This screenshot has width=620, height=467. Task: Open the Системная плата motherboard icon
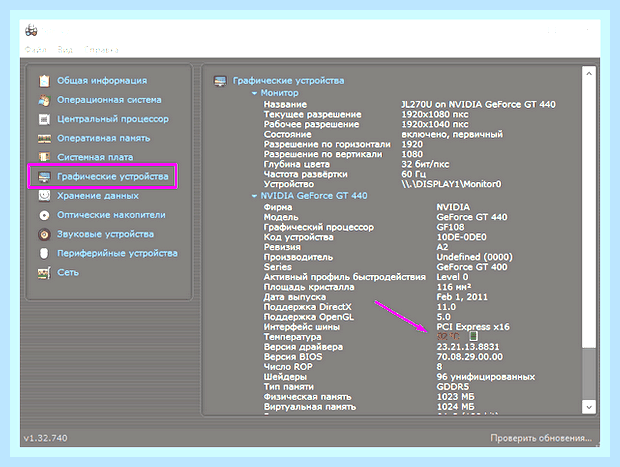[x=44, y=157]
